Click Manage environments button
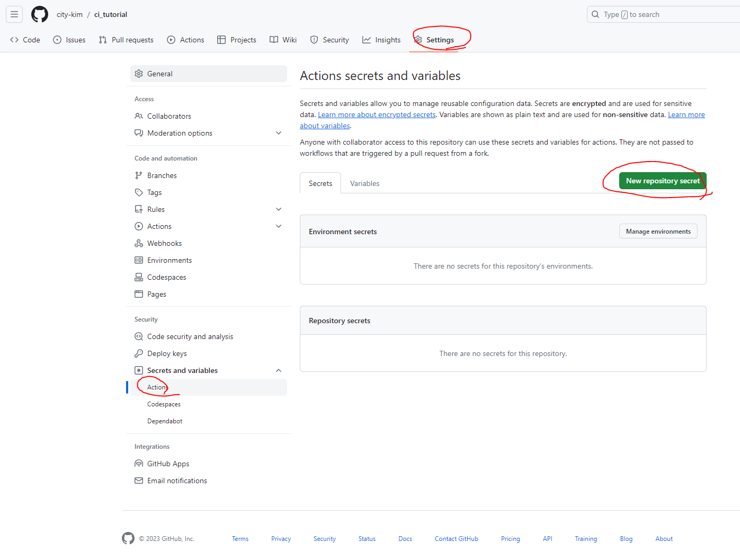Screen dimensions: 740x560 coord(658,232)
